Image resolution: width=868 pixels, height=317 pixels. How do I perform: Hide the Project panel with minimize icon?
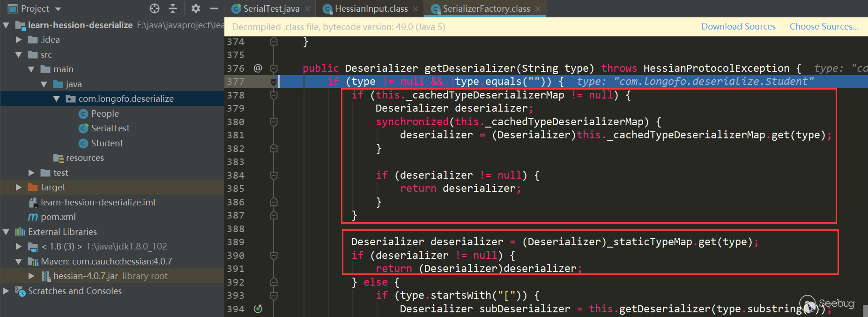point(214,8)
